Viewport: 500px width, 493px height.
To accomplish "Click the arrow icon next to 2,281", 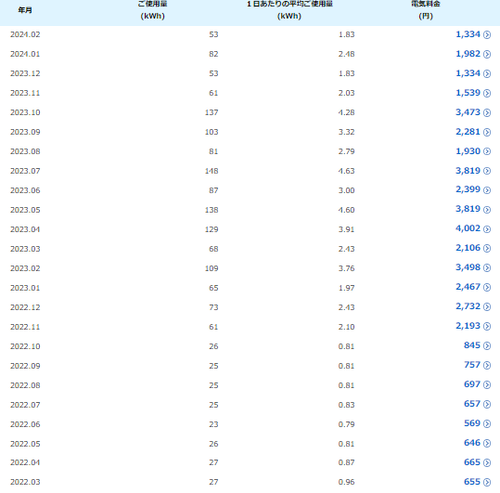I will [487, 132].
